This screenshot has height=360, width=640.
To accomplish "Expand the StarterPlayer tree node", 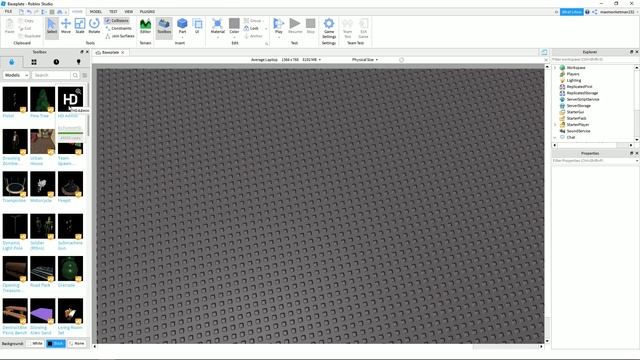I will click(x=555, y=124).
